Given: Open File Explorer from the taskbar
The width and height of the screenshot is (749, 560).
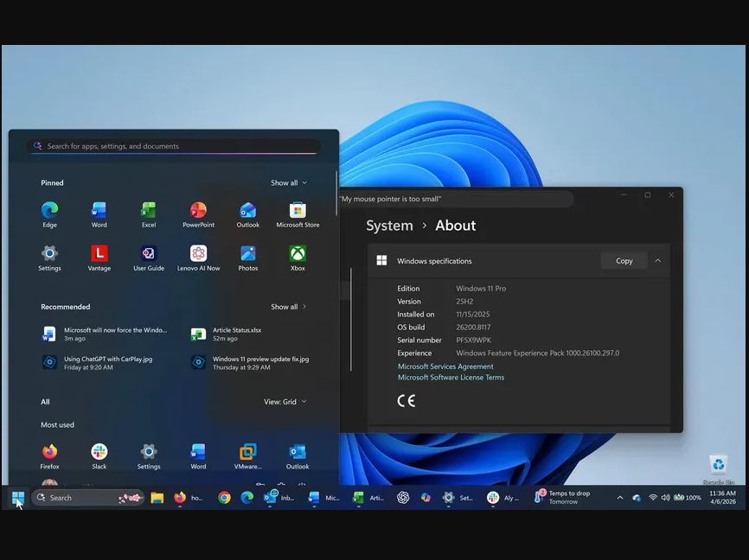Looking at the screenshot, I should click(x=157, y=498).
